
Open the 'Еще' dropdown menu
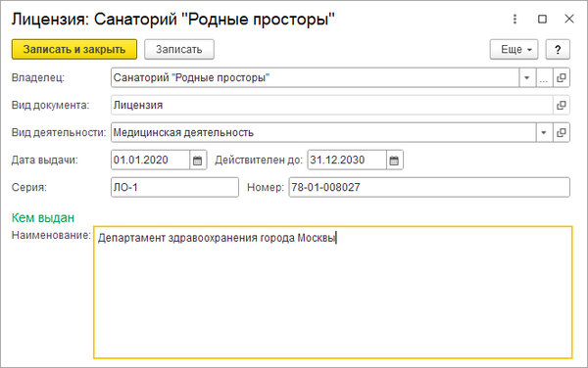(x=514, y=49)
